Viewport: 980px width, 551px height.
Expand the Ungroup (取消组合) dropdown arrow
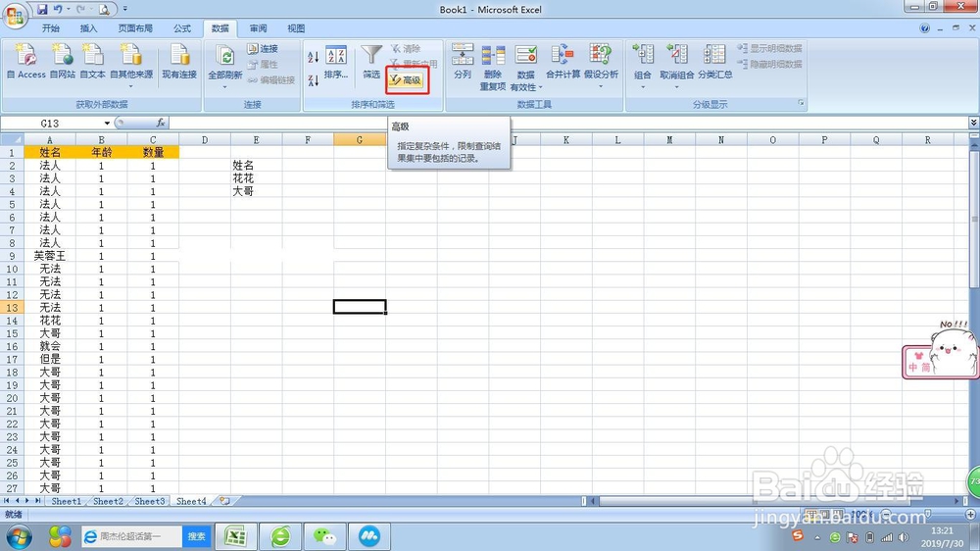677,86
